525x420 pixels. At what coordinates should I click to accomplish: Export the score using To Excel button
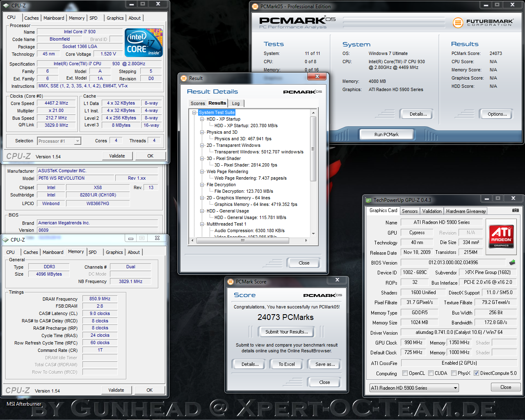(287, 364)
